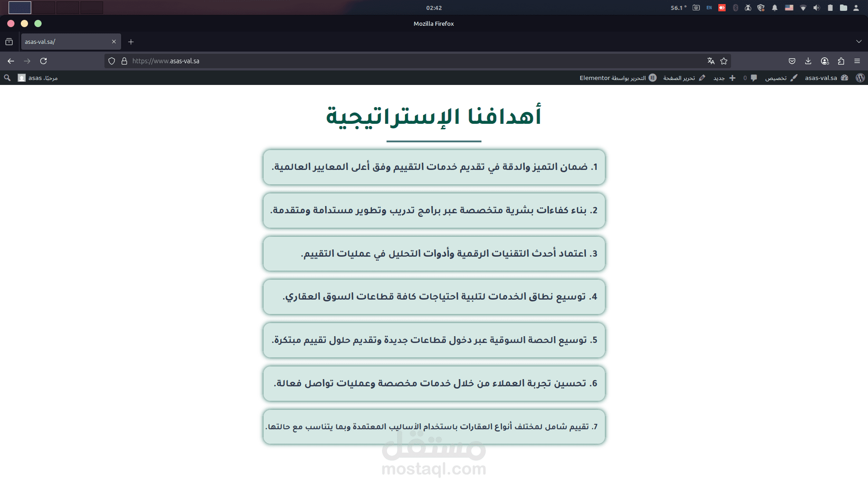Open a new browser tab

point(131,42)
